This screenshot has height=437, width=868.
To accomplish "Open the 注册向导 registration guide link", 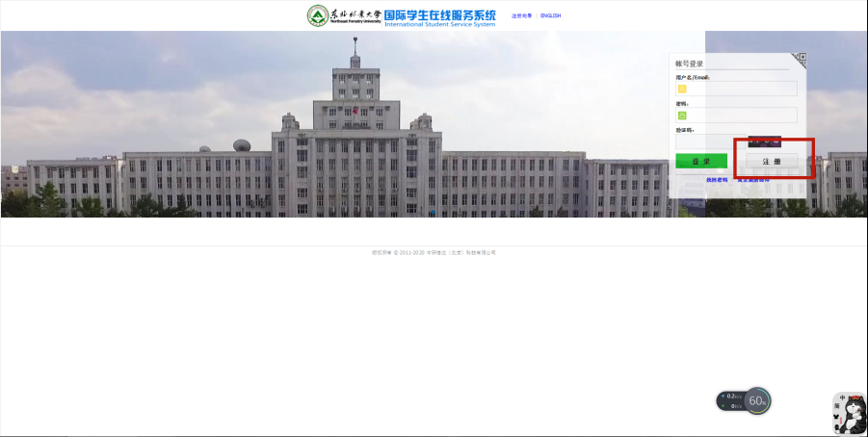I will pos(521,16).
